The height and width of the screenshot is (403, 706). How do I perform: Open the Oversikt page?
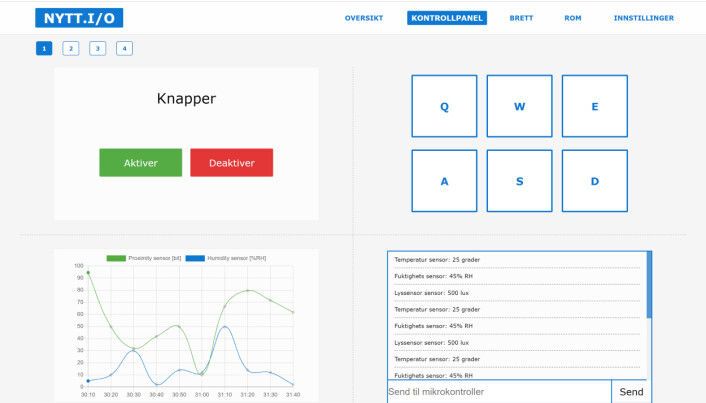(x=364, y=18)
